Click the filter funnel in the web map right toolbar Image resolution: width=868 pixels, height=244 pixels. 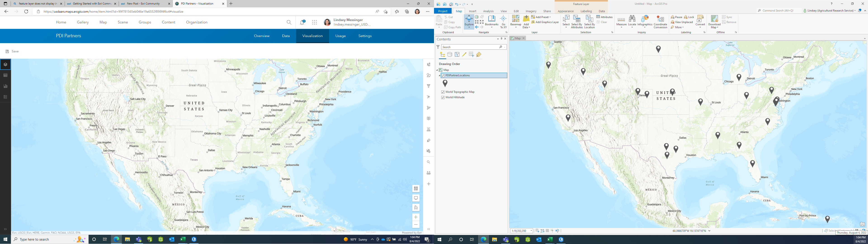coord(429,86)
